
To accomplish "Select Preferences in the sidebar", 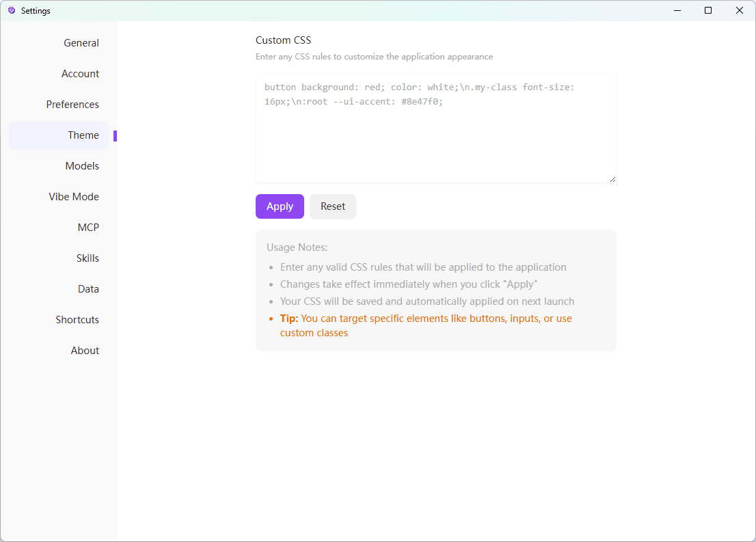I will (72, 105).
